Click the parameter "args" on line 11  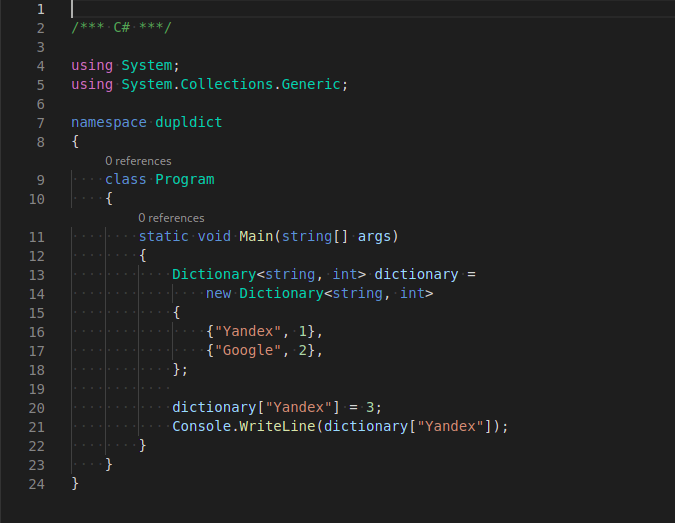pos(374,236)
